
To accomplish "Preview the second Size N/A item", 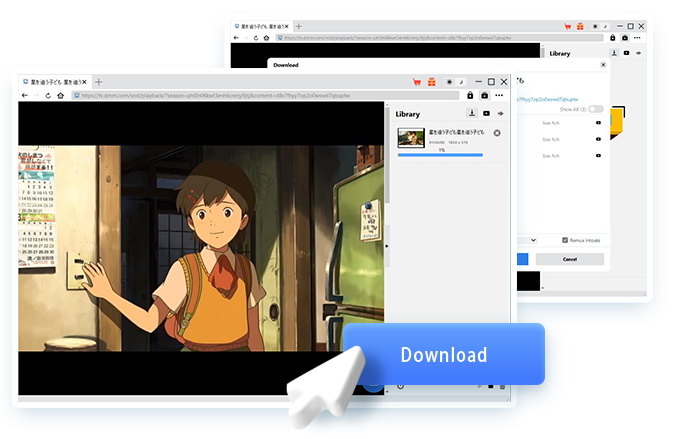I will point(598,139).
